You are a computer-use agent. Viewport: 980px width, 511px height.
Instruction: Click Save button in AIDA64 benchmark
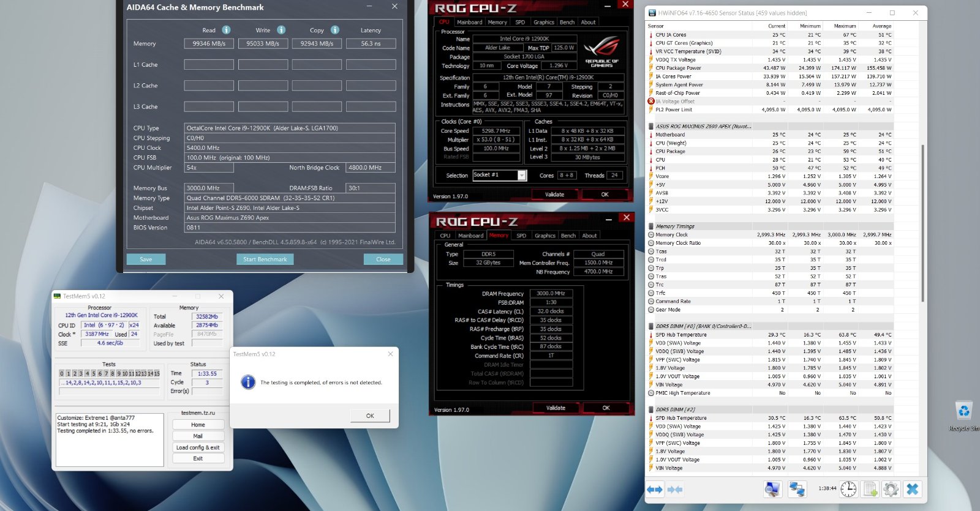[x=146, y=259]
